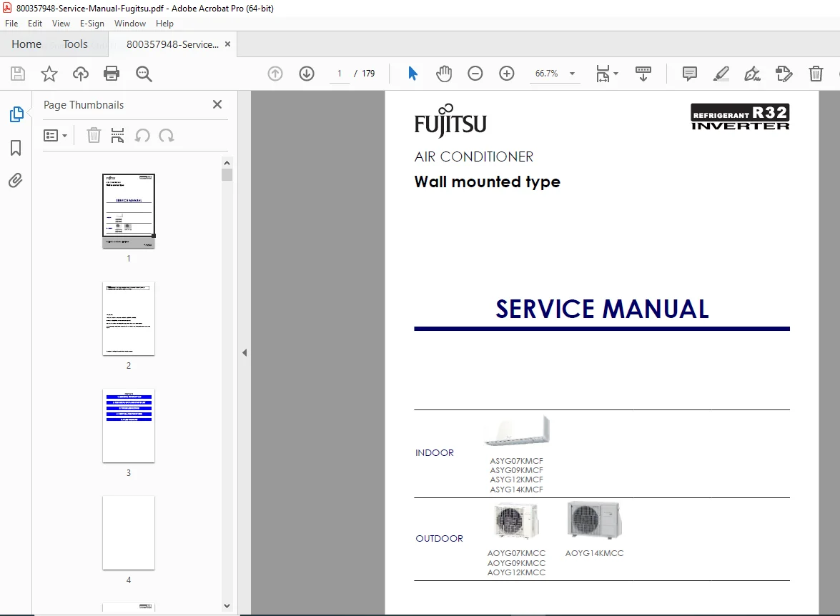Rotate page clockwise
840x616 pixels.
click(x=167, y=136)
